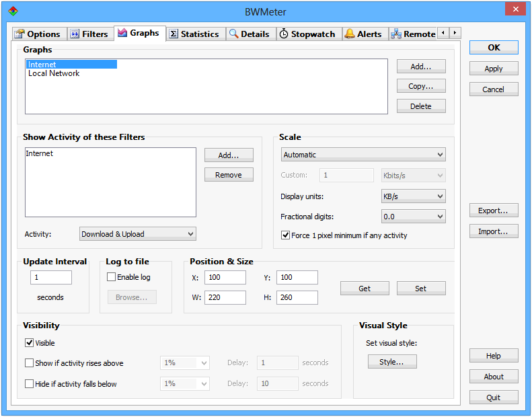Click the falls-below Delay field

(278, 383)
